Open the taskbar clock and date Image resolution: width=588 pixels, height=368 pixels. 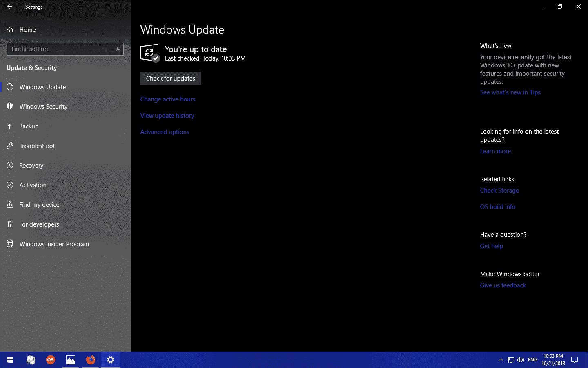[553, 360]
